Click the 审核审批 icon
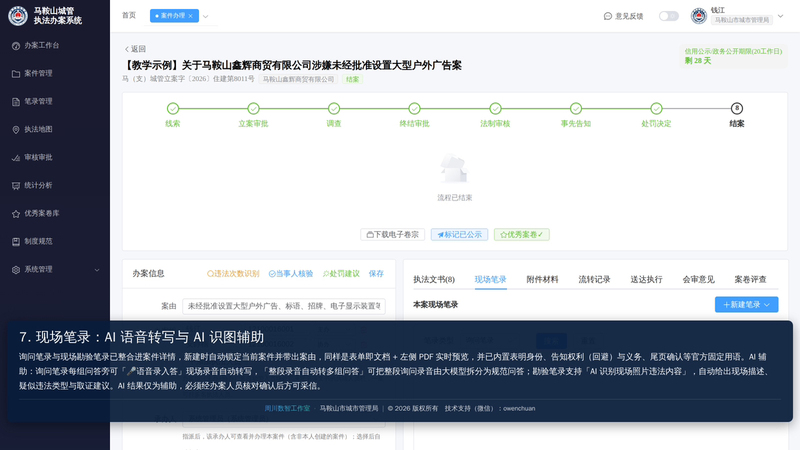Screen dimensions: 800x450 [16, 158]
